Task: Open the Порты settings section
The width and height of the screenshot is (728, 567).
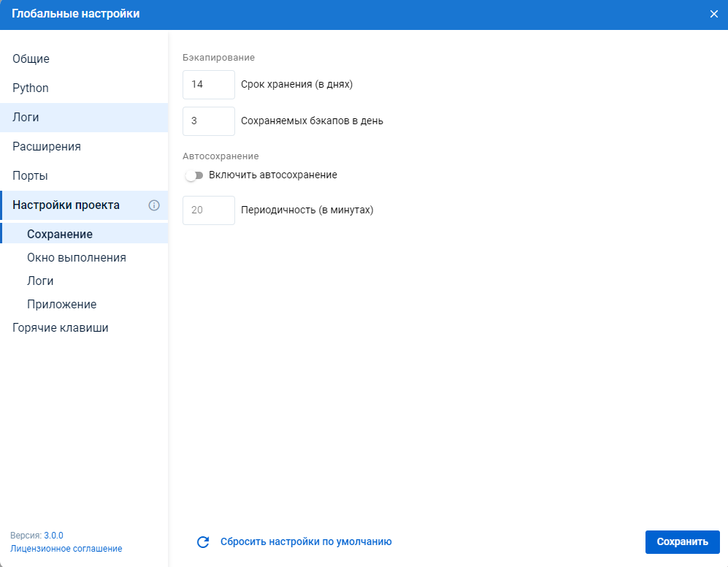Action: (30, 176)
